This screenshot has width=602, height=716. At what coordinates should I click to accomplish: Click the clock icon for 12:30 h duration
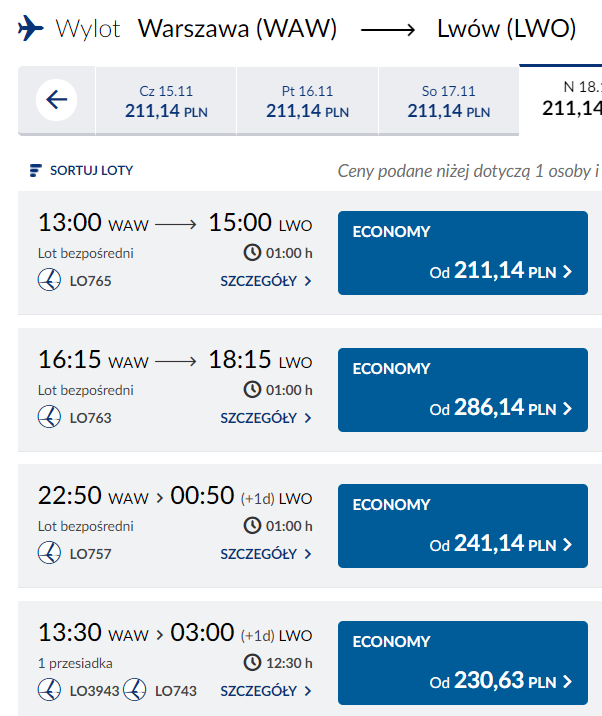(252, 662)
